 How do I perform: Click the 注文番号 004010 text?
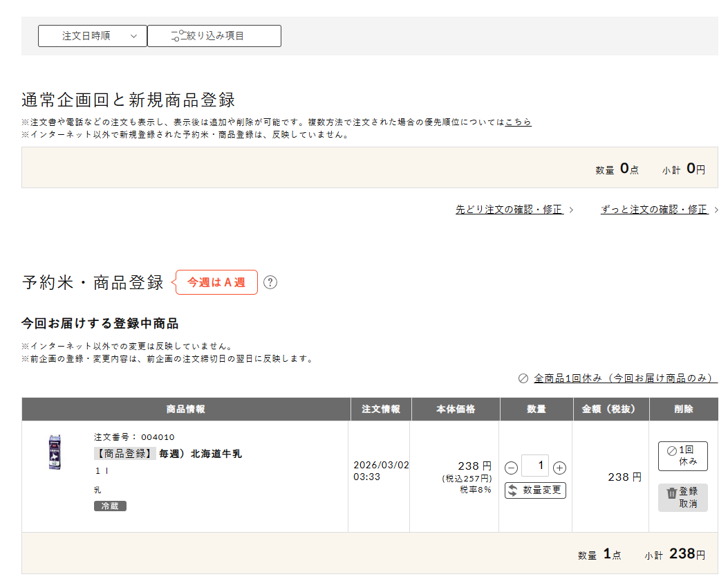[134, 437]
